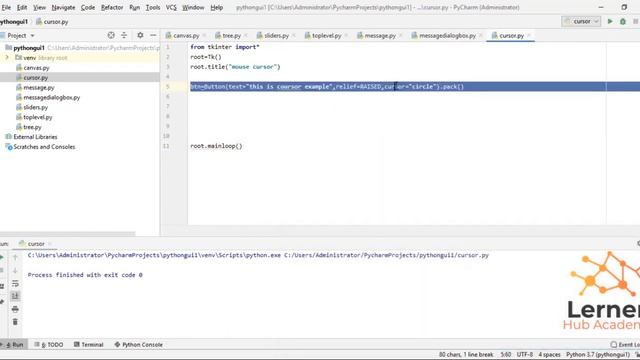This screenshot has height=360, width=640.
Task: Open the Help menu
Action: click(x=216, y=7)
